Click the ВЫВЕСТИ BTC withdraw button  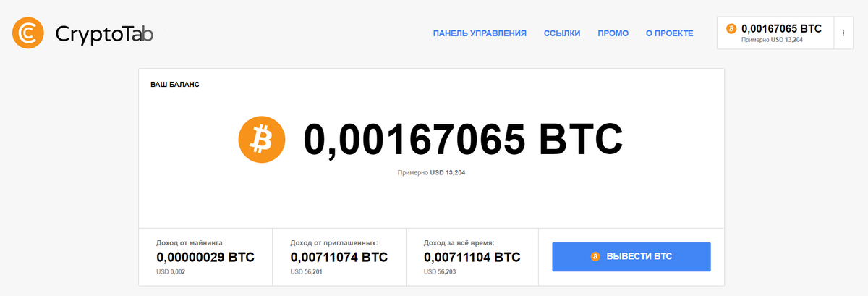coord(631,257)
